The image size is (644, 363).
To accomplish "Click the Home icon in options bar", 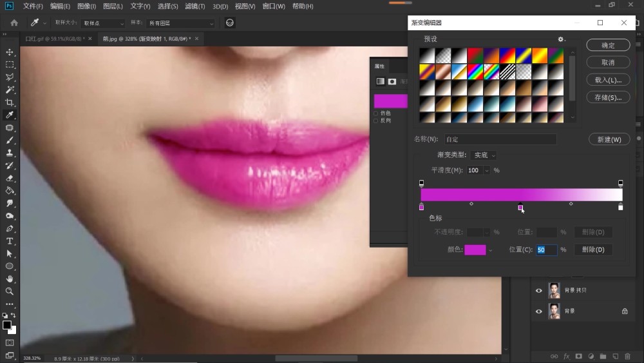I will (x=14, y=23).
